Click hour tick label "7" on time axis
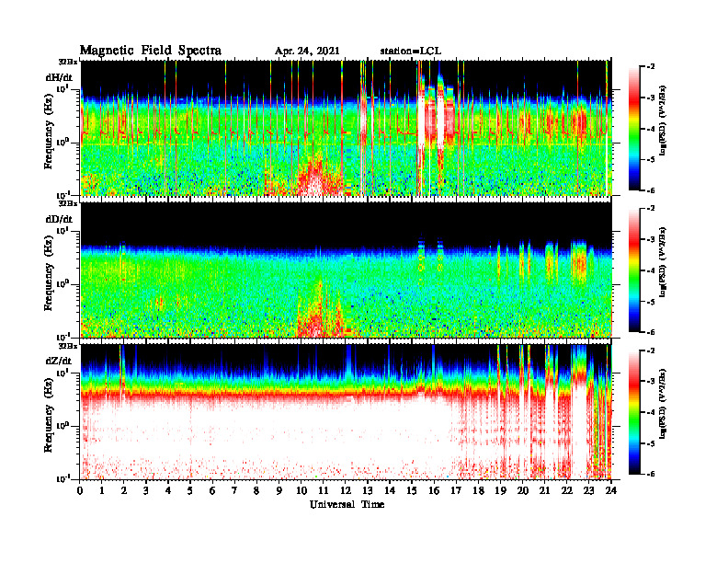This screenshot has height=563, width=728. pos(235,491)
